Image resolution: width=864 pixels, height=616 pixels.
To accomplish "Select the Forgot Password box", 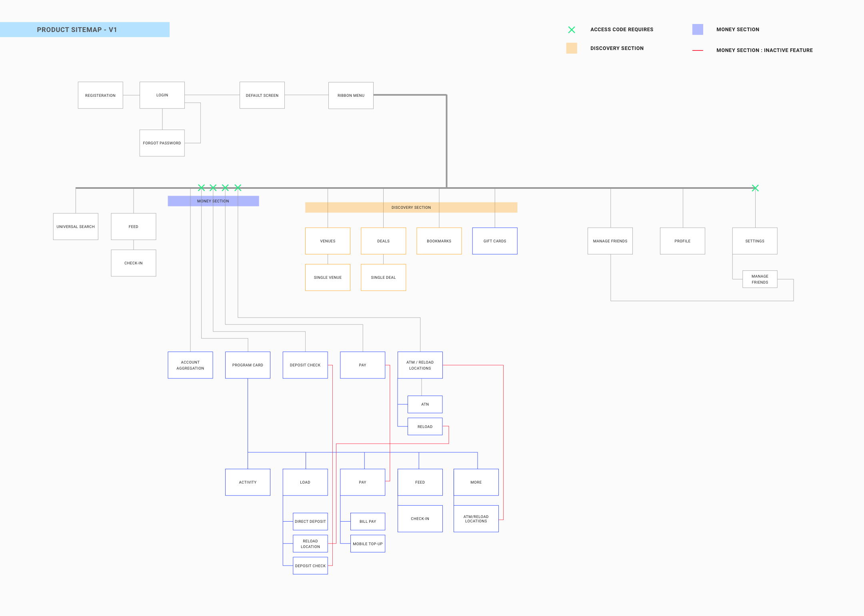I will tap(162, 143).
